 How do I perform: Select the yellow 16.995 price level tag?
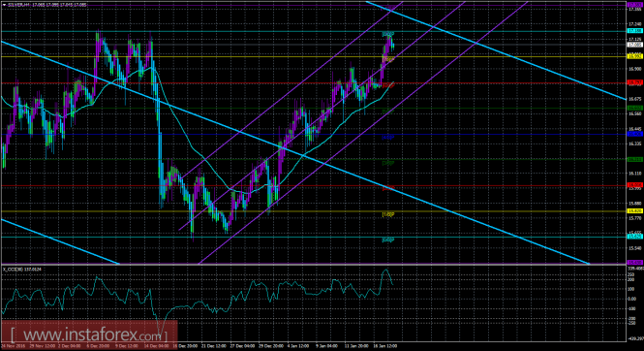click(635, 56)
